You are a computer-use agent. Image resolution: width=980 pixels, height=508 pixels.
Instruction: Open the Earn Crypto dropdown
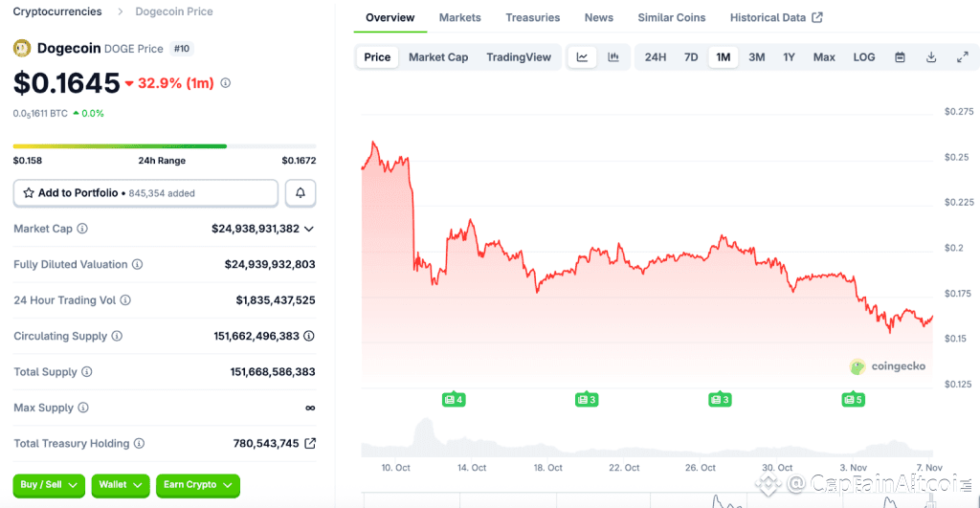pyautogui.click(x=197, y=485)
